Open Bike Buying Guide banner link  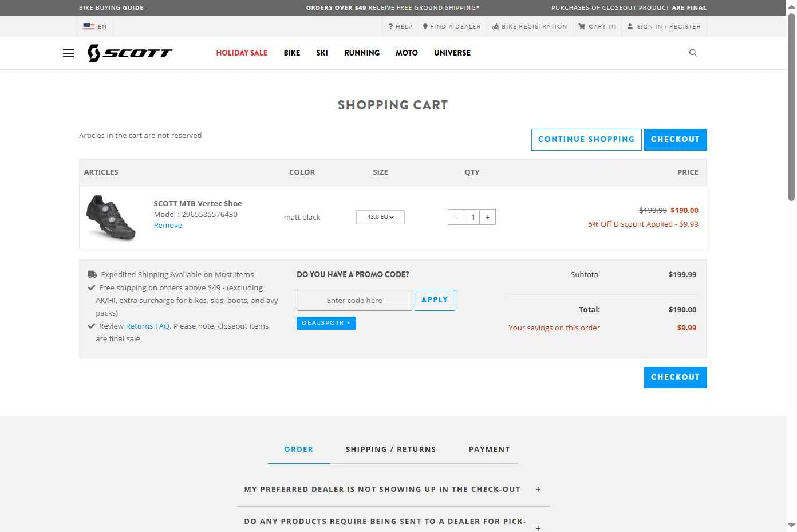coord(111,8)
